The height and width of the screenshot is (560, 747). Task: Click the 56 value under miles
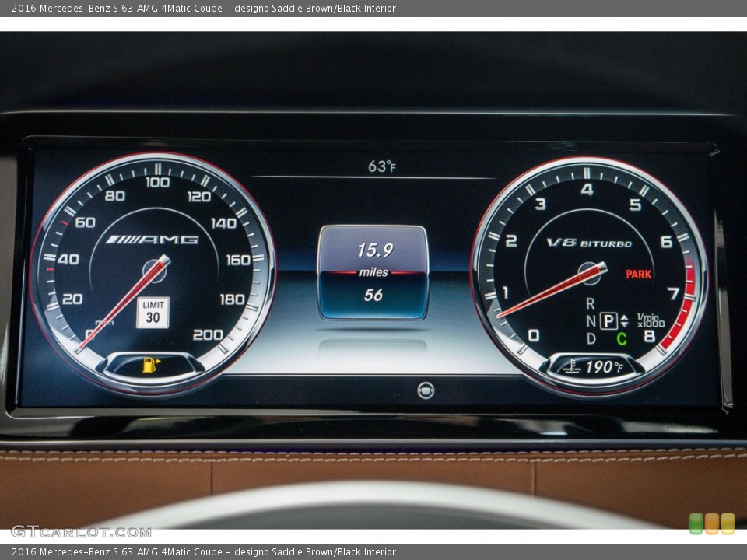(373, 296)
